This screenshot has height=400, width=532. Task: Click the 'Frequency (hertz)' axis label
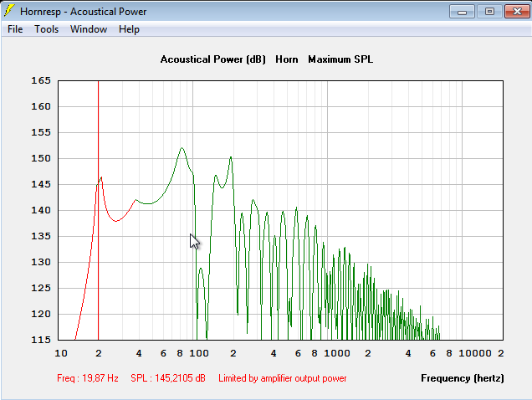[462, 378]
